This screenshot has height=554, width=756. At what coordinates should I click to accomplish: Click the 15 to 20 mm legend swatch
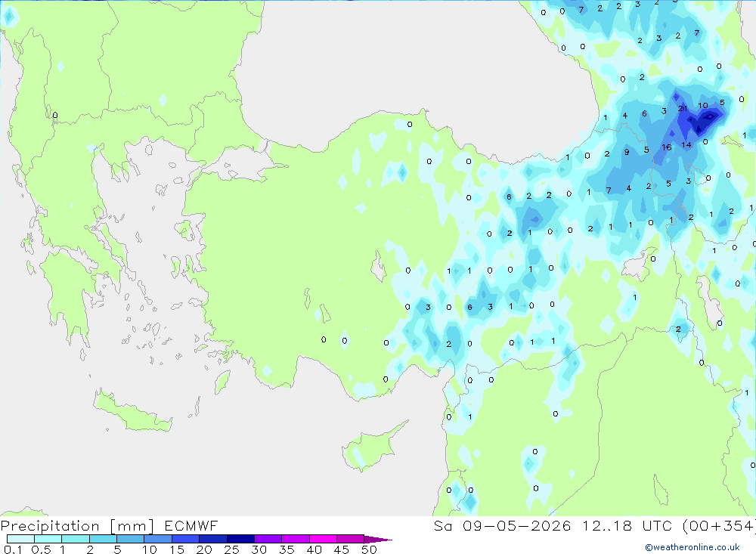(x=185, y=539)
